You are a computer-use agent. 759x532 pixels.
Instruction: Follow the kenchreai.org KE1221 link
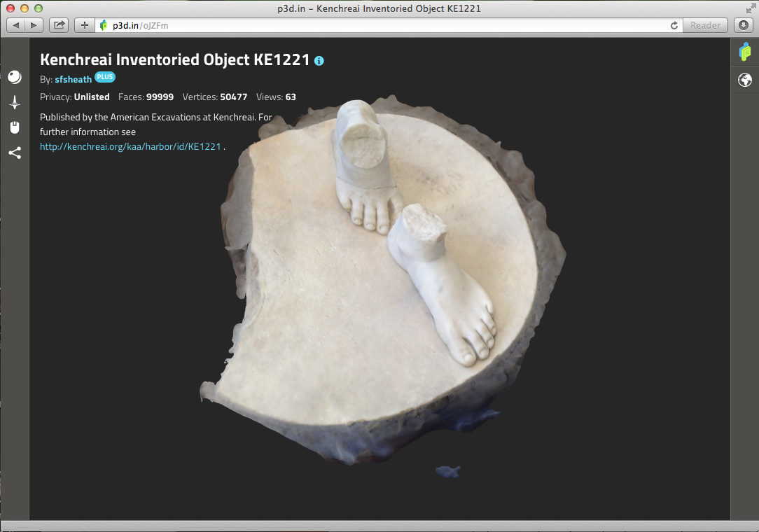tap(130, 147)
